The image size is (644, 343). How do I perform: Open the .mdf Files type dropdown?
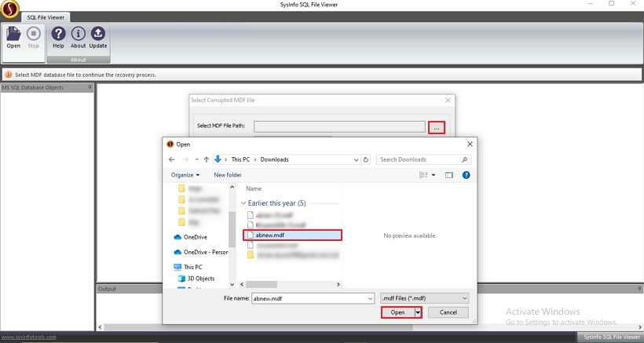coord(425,298)
